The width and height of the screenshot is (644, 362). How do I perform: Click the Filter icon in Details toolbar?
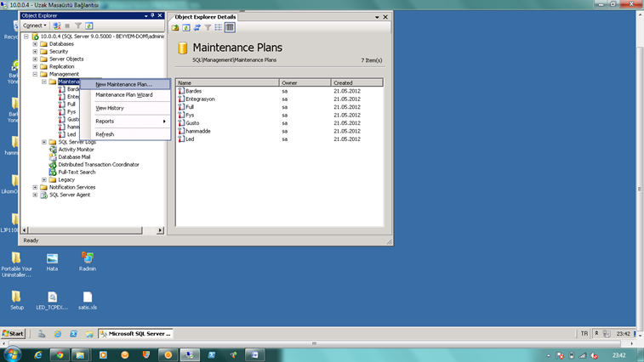pyautogui.click(x=208, y=28)
